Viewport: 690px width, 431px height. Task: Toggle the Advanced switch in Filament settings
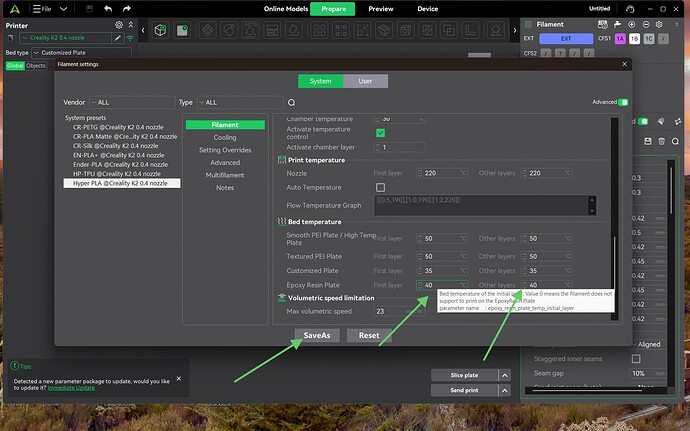click(623, 102)
